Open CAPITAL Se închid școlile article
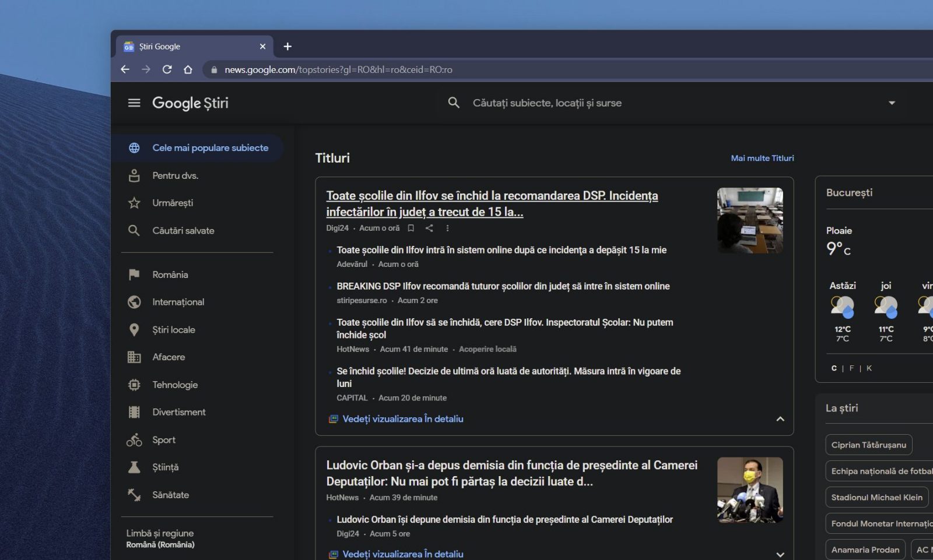 (508, 377)
